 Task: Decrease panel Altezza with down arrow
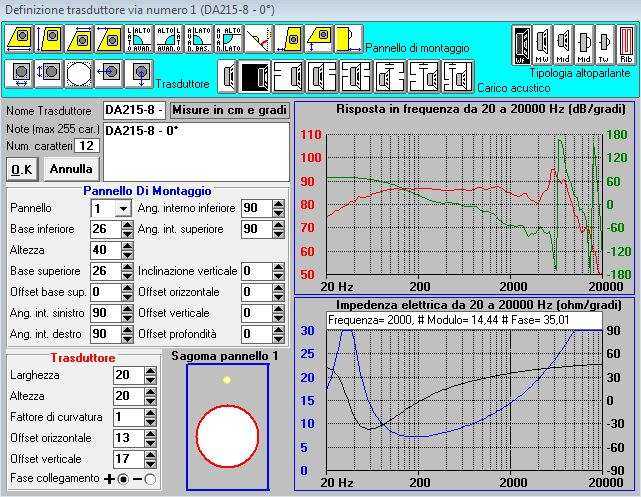[x=128, y=255]
